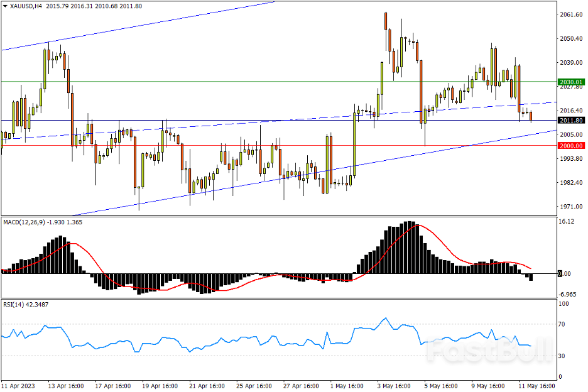Select the red 2000.00 price level tag
The width and height of the screenshot is (588, 392).
(571, 146)
